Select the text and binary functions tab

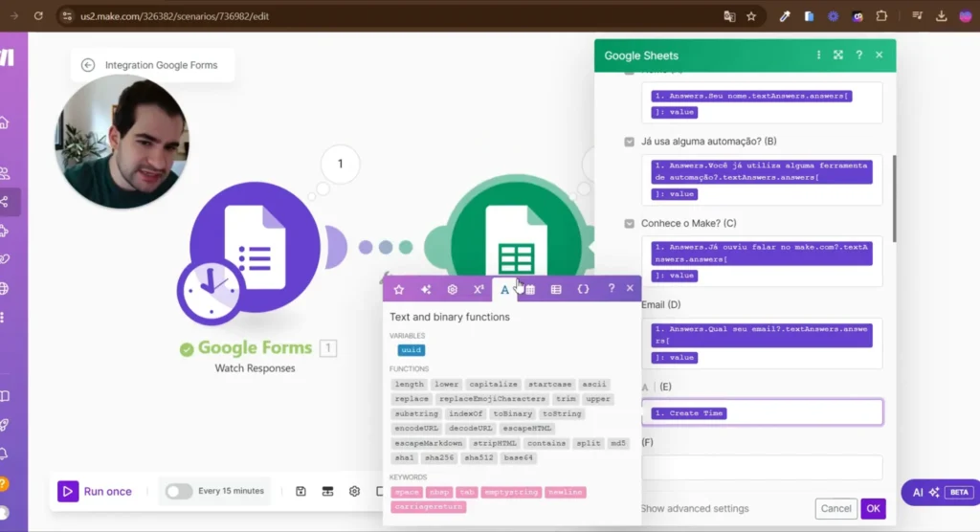pyautogui.click(x=504, y=290)
